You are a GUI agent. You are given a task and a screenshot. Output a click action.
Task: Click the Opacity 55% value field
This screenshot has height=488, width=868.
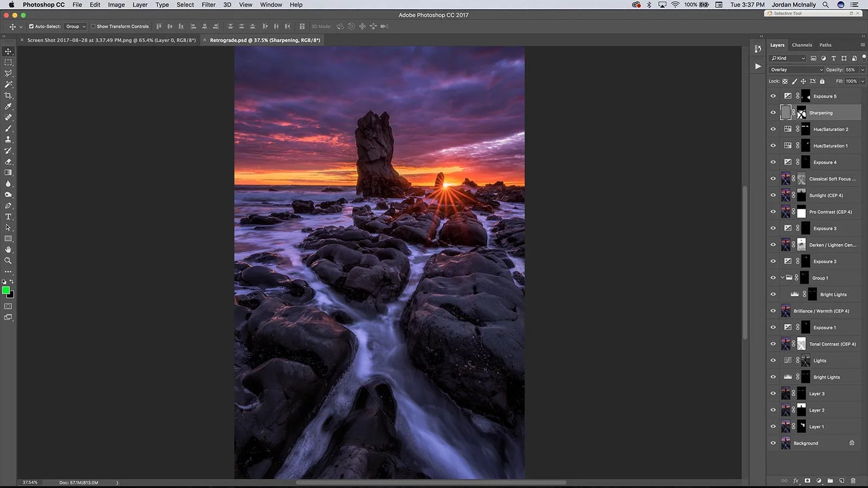click(851, 69)
